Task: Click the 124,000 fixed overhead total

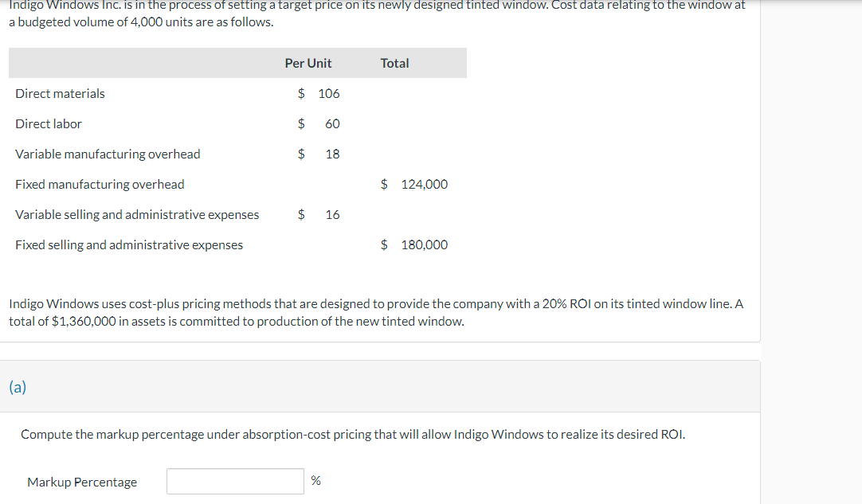Action: tap(425, 184)
